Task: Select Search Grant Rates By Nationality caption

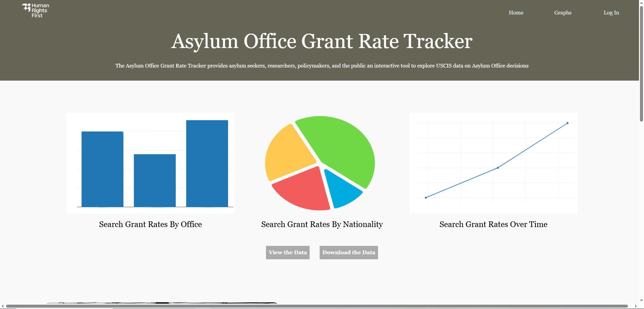Action: (322, 224)
